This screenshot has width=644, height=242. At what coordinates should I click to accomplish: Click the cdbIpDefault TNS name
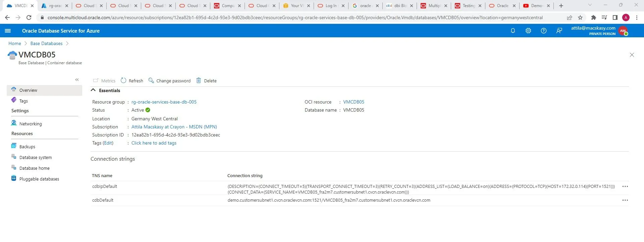(105, 187)
